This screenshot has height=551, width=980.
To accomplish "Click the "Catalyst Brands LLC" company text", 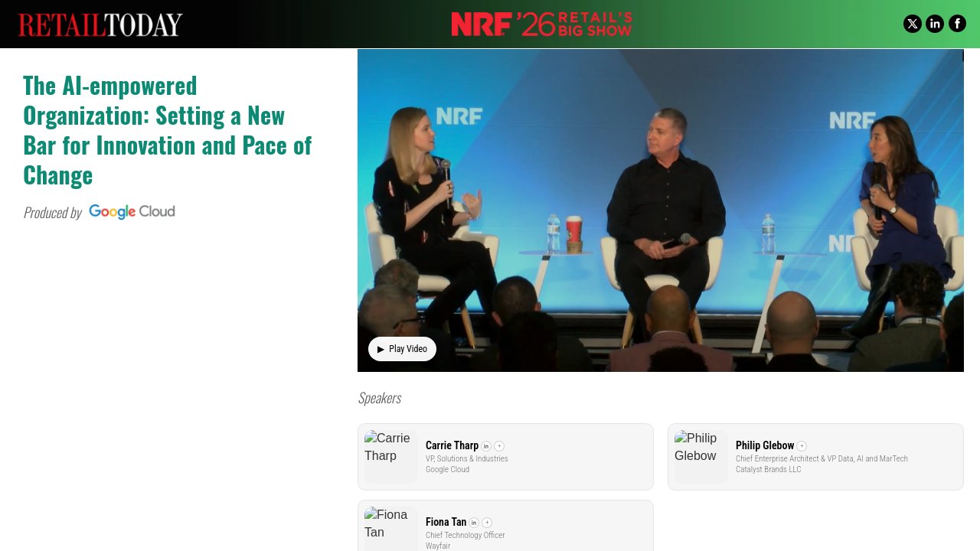I will pos(769,470).
